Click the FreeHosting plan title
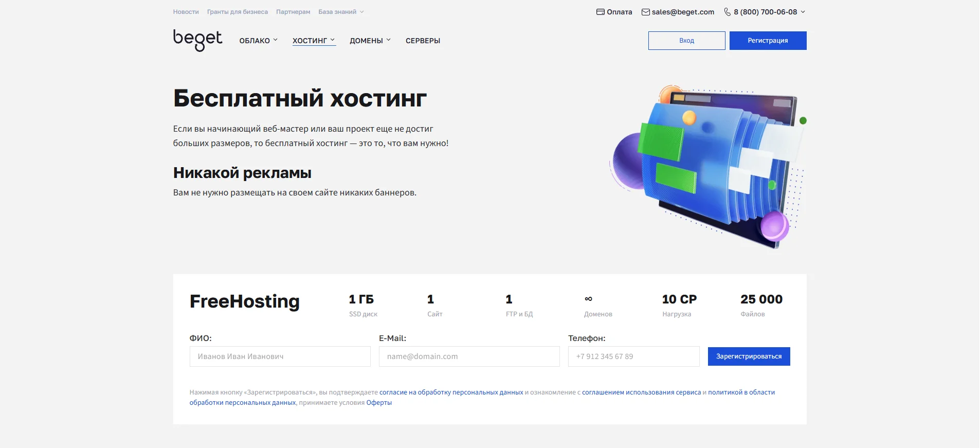The image size is (980, 448). click(245, 301)
